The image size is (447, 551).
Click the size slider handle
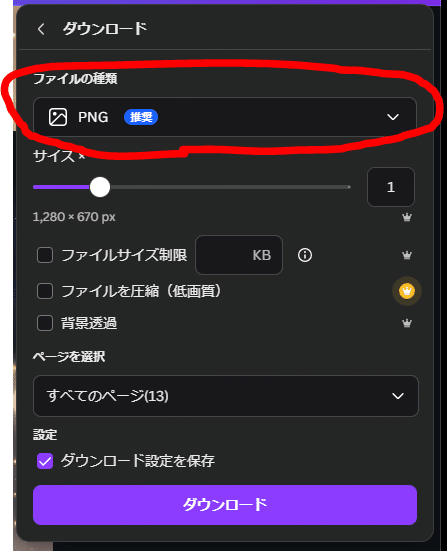pos(100,187)
